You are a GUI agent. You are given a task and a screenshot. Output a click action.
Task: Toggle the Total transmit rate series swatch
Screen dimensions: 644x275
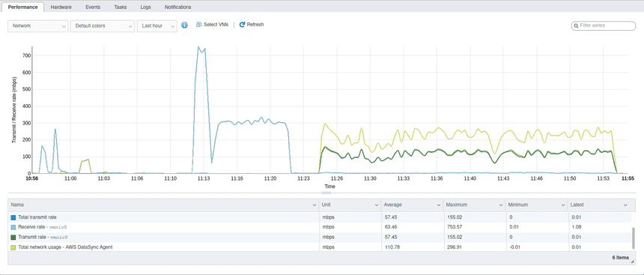13,217
